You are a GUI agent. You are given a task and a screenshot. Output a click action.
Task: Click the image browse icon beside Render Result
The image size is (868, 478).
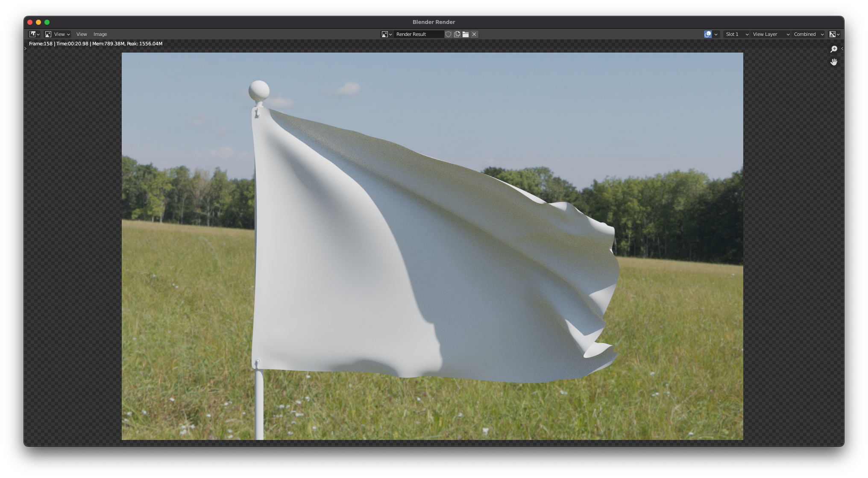click(x=387, y=34)
